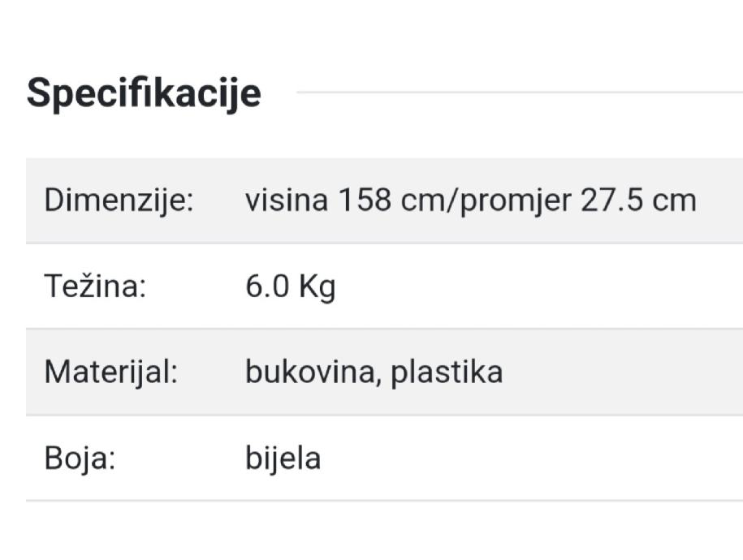Click the divider line beside Specifikacije heading

pos(520,93)
